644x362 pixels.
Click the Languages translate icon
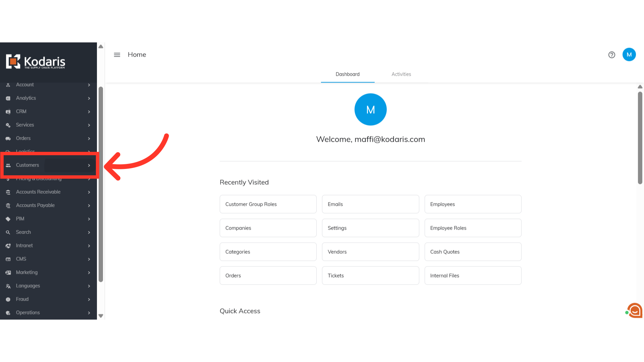coord(8,286)
